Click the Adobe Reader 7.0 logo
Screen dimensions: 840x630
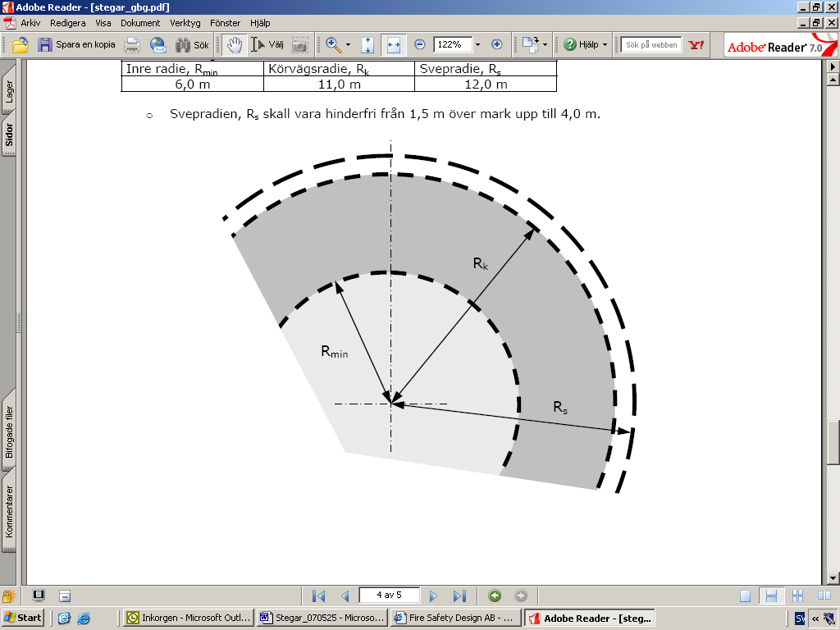coord(780,46)
